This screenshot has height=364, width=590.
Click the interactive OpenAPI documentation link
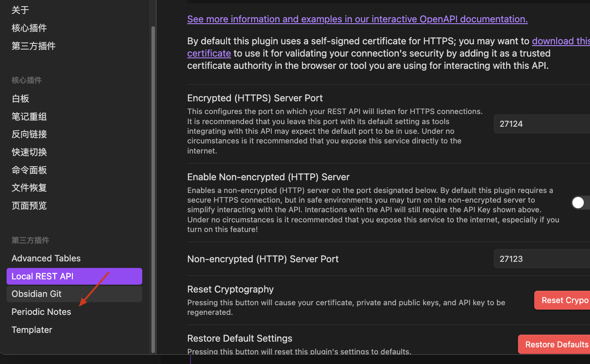point(357,19)
